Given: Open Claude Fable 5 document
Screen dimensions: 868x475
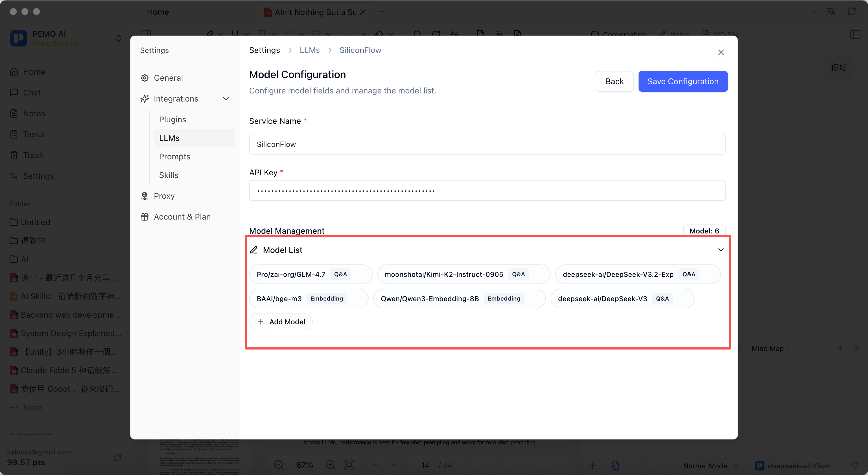Looking at the screenshot, I should click(69, 371).
